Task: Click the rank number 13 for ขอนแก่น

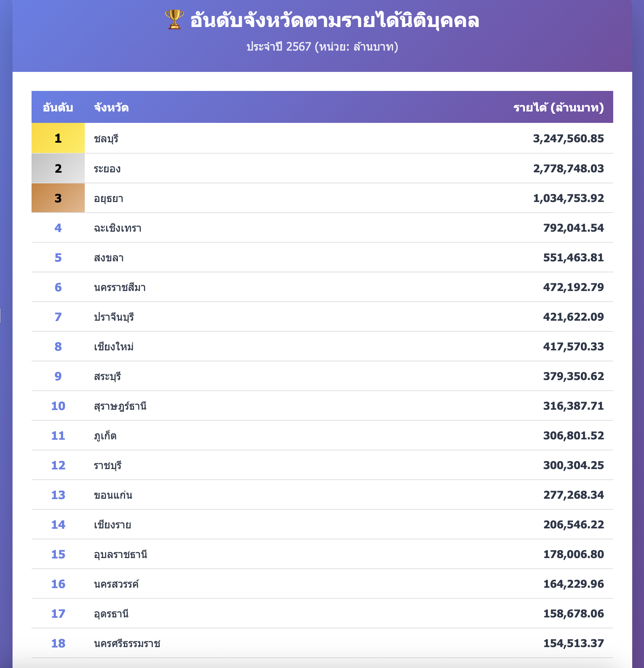Action: (x=58, y=495)
